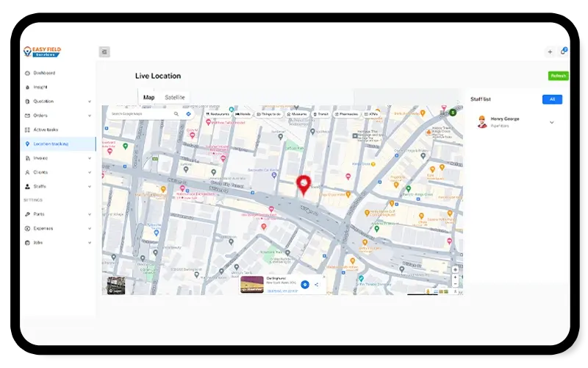Filter map by ATMs chip
Viewport: 588px width, 368px height.
click(x=371, y=114)
